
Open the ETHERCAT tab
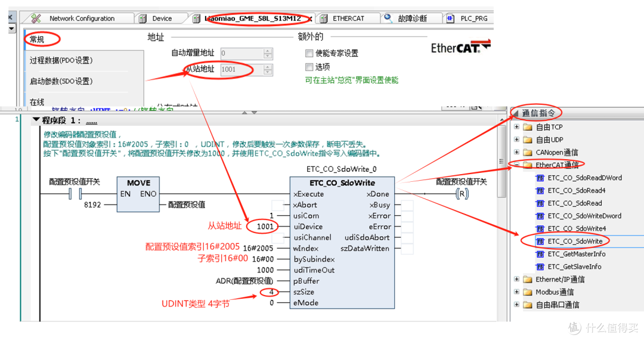coord(348,18)
